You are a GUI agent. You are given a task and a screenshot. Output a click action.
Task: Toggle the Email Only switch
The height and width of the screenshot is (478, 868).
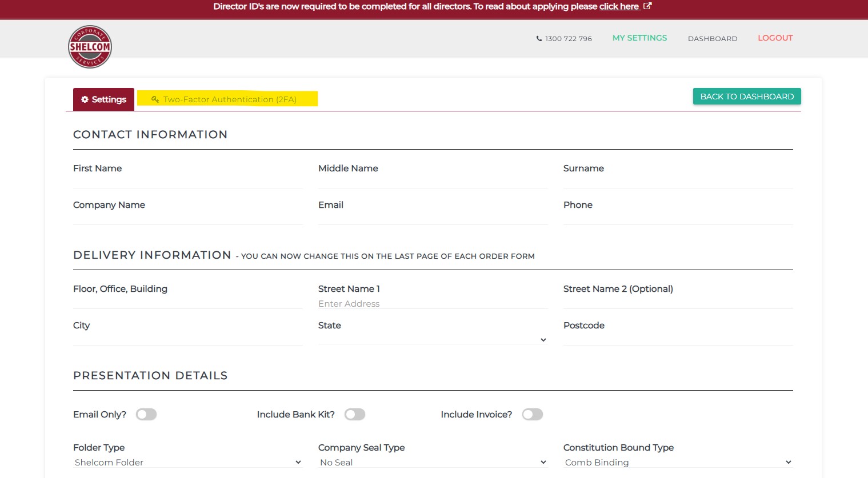[x=146, y=415]
